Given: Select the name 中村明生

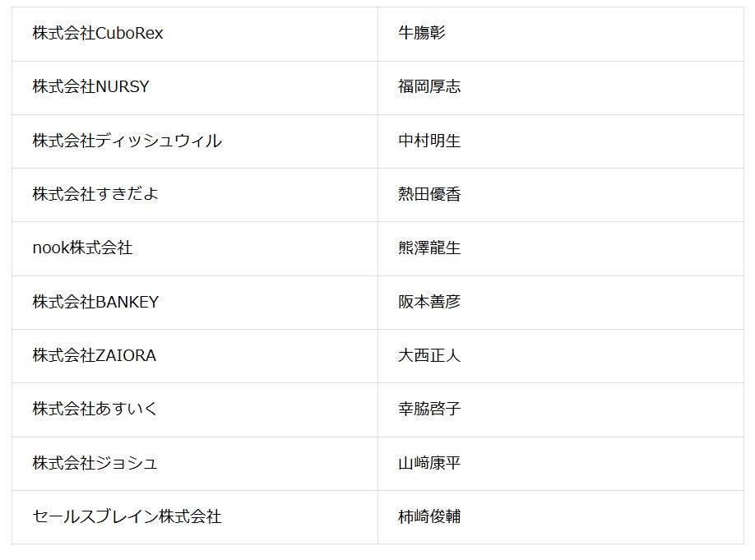Looking at the screenshot, I should click(429, 141).
